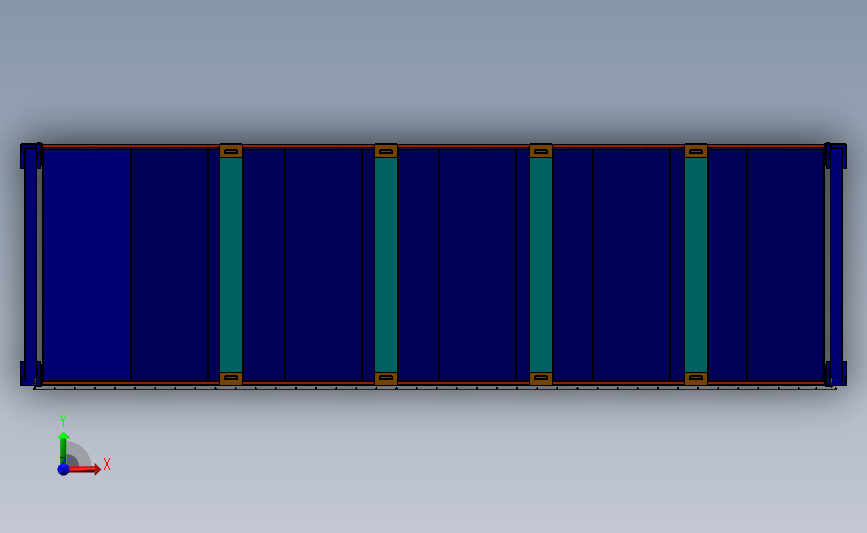The width and height of the screenshot is (867, 533).
Task: Select the bottom brown buckle of the leftmost strap
Action: pyautogui.click(x=231, y=379)
